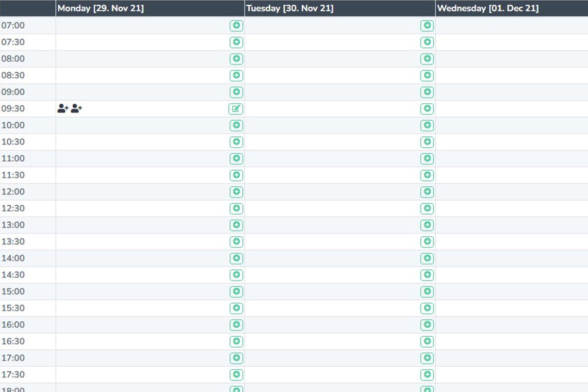This screenshot has height=392, width=588.
Task: Add appointment Monday at 17:00
Action: pos(236,358)
